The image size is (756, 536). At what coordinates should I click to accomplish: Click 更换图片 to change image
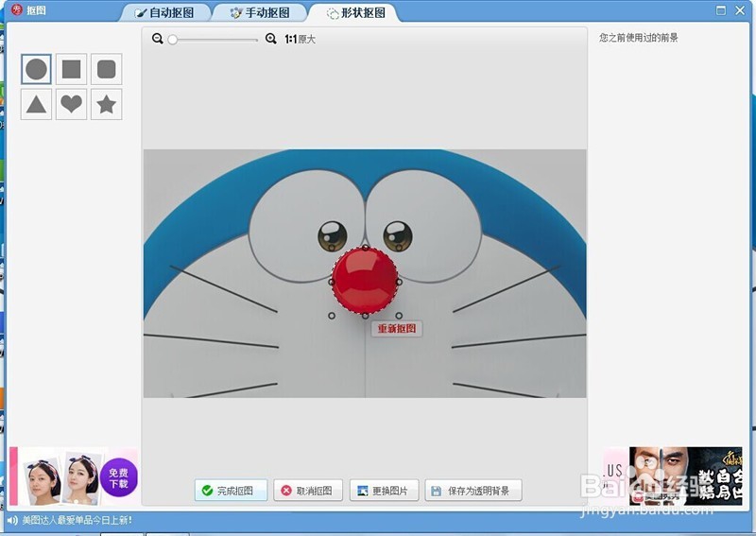point(385,491)
